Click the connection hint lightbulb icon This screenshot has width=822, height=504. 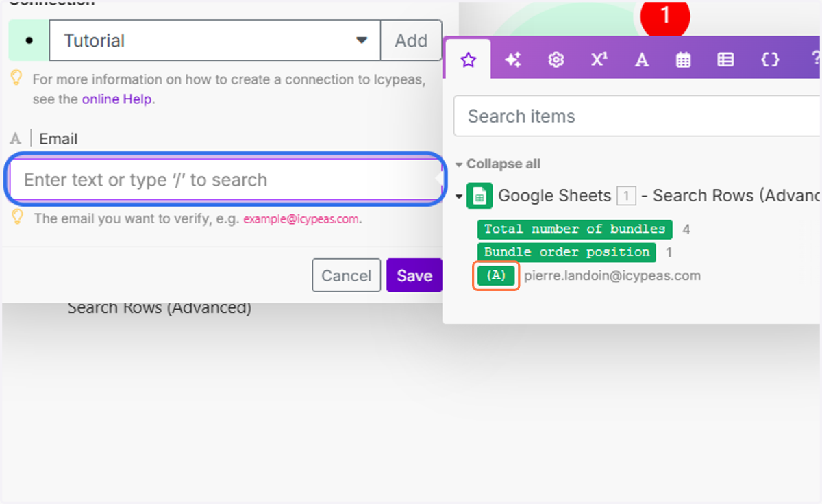(x=18, y=78)
